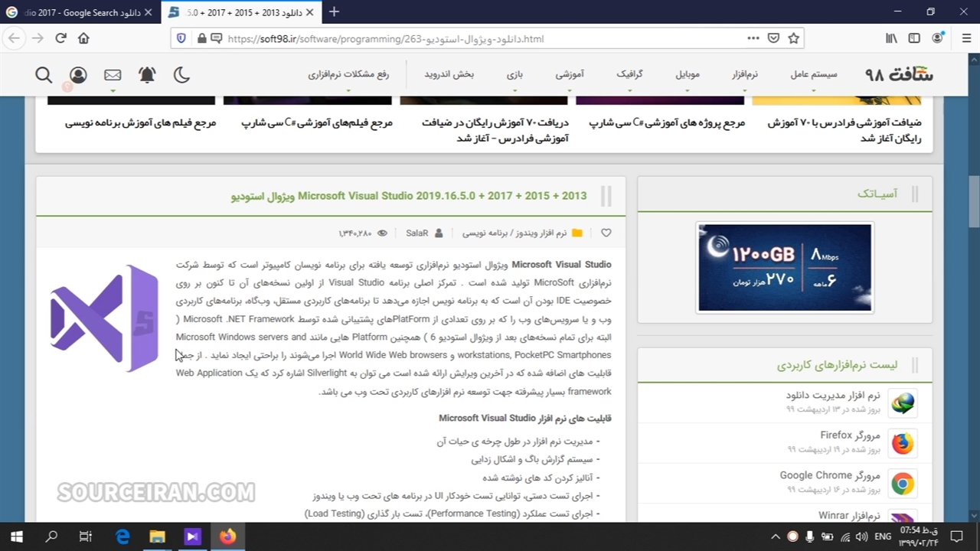Open Visual Studio from the Windows taskbar
This screenshot has height=551, width=980.
[x=192, y=536]
